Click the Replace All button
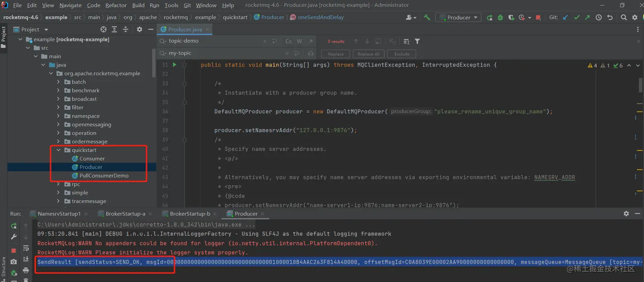Viewport: 644px width, 282px height. point(368,54)
